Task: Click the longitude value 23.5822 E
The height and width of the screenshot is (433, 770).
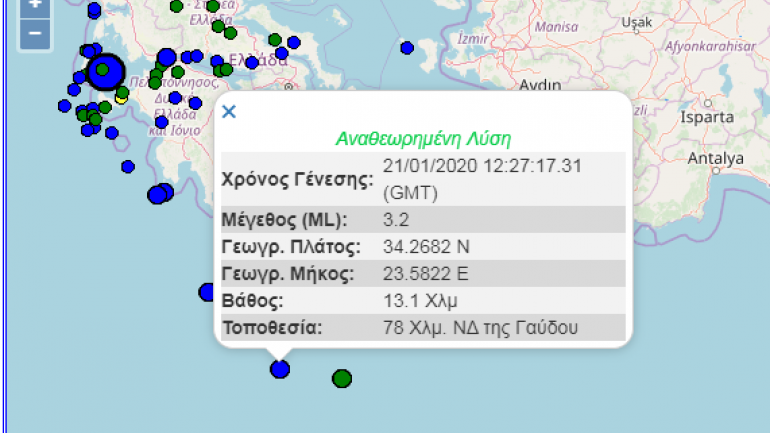Action: (x=426, y=273)
